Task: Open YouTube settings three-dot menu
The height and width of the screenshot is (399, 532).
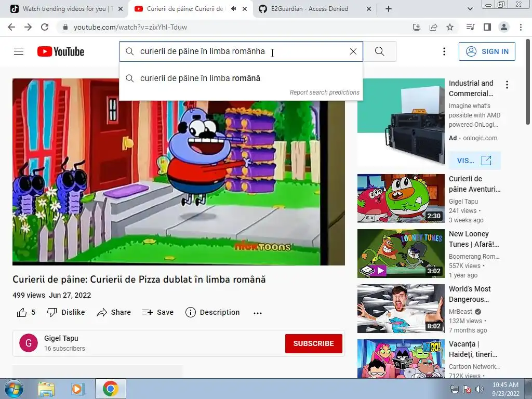Action: pos(444,51)
